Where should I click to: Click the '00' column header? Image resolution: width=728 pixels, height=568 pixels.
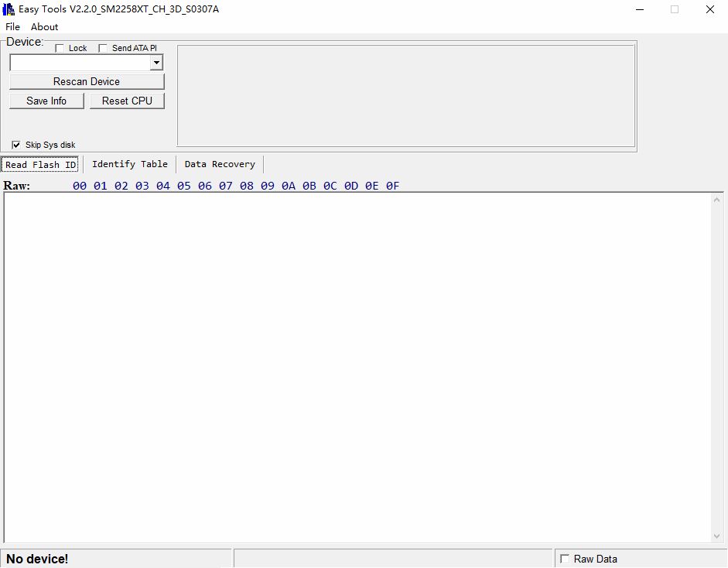(80, 186)
